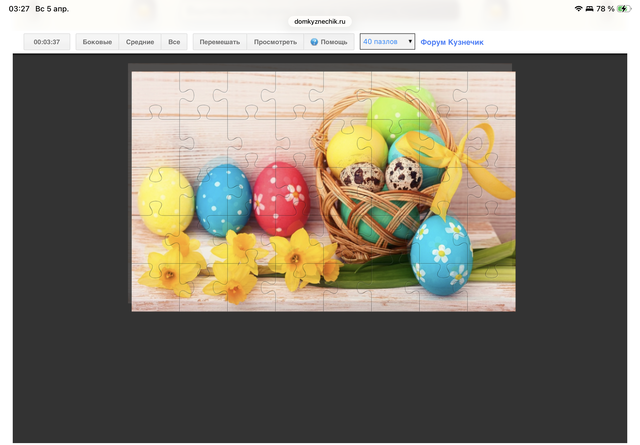The image size is (640, 445).
Task: Tap the battery indicator icon
Action: click(x=622, y=8)
